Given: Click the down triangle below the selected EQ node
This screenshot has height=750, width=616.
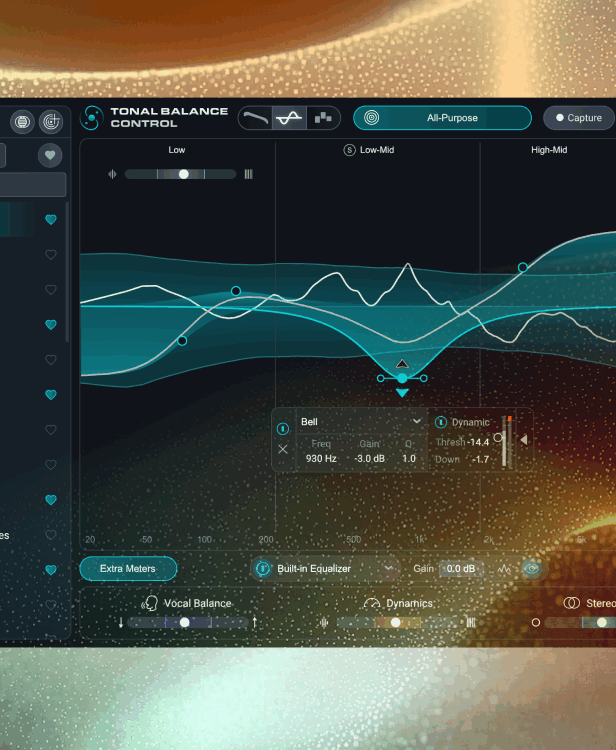Looking at the screenshot, I should [x=402, y=393].
